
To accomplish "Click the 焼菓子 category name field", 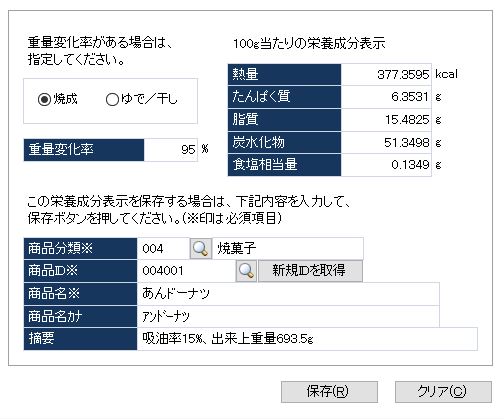I will click(288, 249).
